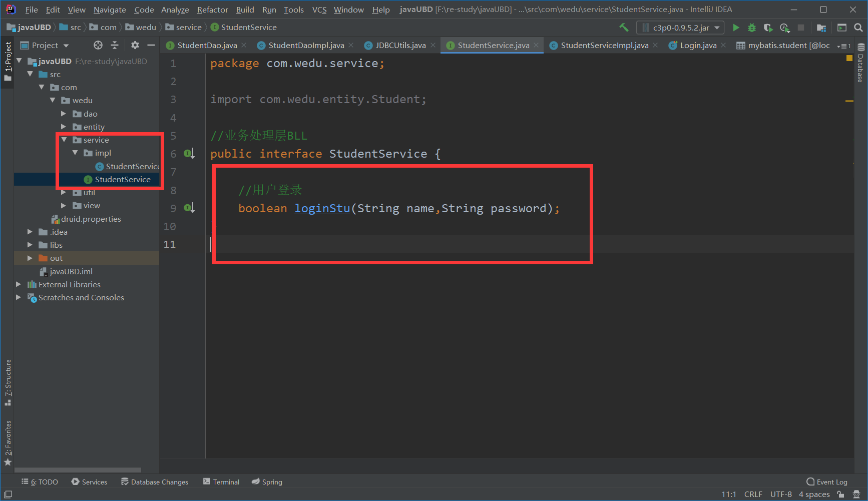The image size is (868, 501).
Task: Toggle the 1: Project side tab
Action: click(x=8, y=62)
